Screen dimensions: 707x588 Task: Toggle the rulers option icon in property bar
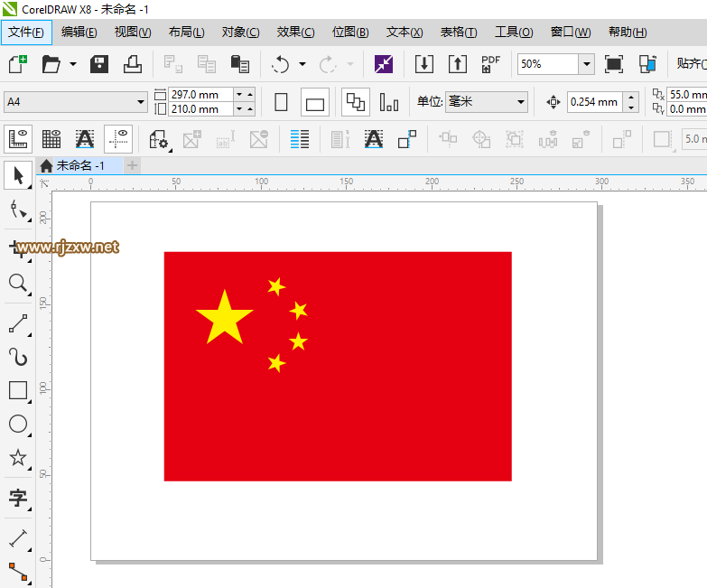point(18,139)
